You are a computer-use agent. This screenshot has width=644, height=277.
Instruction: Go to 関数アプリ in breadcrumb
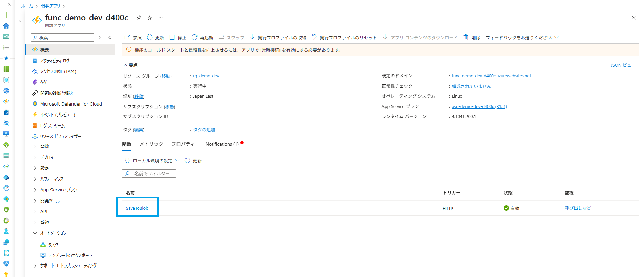50,6
